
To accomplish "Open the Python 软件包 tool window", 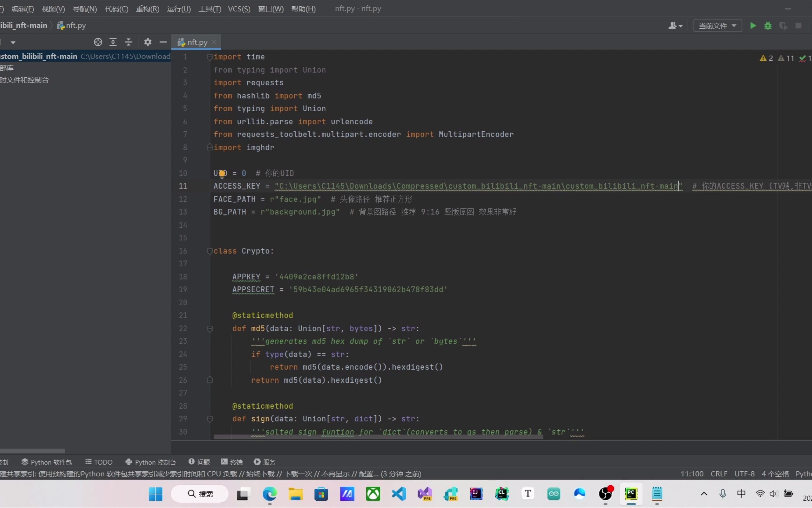I will (47, 462).
